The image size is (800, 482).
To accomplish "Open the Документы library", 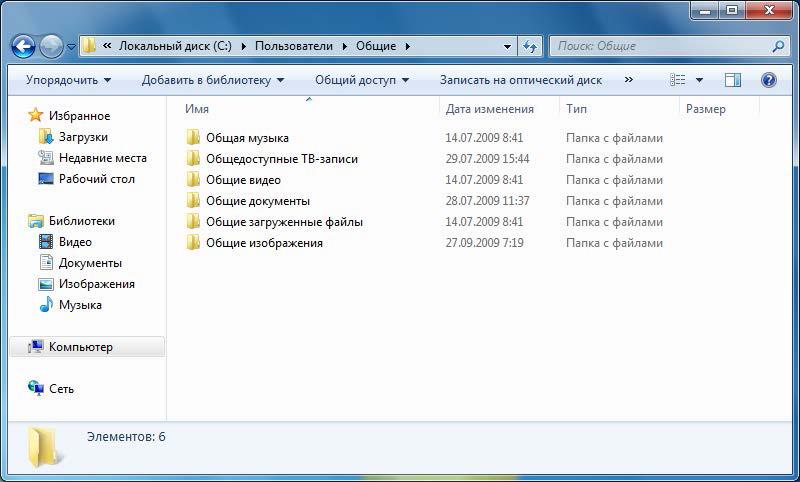I will (x=90, y=263).
